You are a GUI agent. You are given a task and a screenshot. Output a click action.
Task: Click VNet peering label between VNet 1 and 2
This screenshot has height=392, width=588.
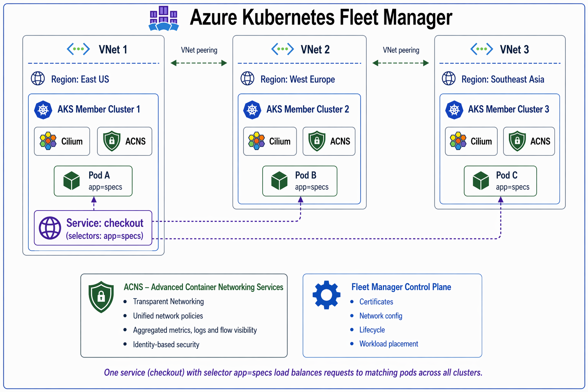click(199, 50)
